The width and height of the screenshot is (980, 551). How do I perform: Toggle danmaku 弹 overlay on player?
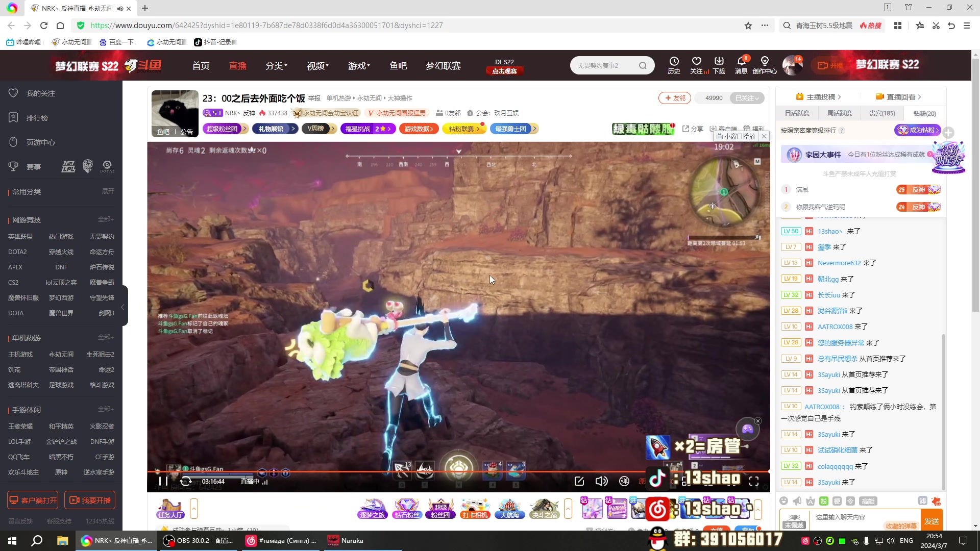pos(624,481)
